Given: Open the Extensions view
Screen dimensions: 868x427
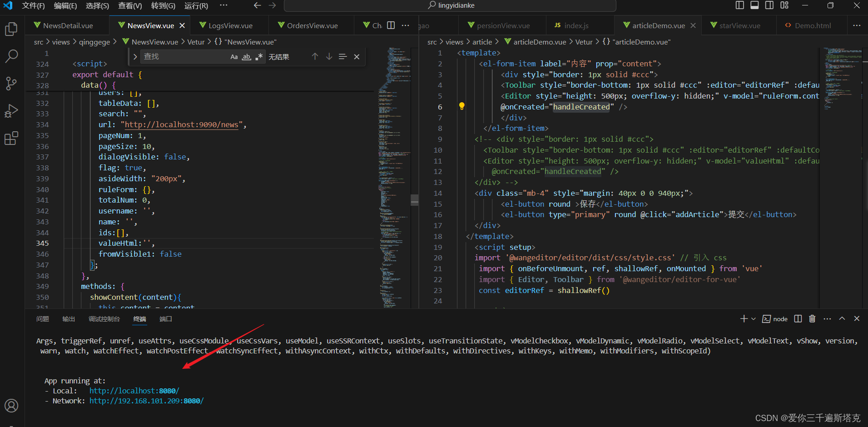Looking at the screenshot, I should point(11,138).
